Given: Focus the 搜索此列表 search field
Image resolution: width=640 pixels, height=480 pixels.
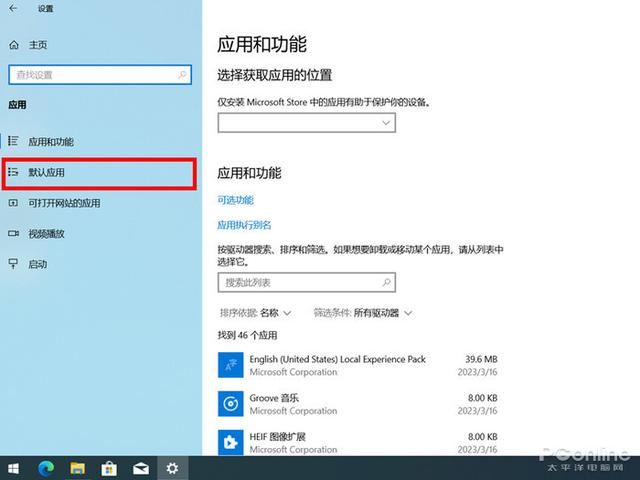Looking at the screenshot, I should point(307,282).
